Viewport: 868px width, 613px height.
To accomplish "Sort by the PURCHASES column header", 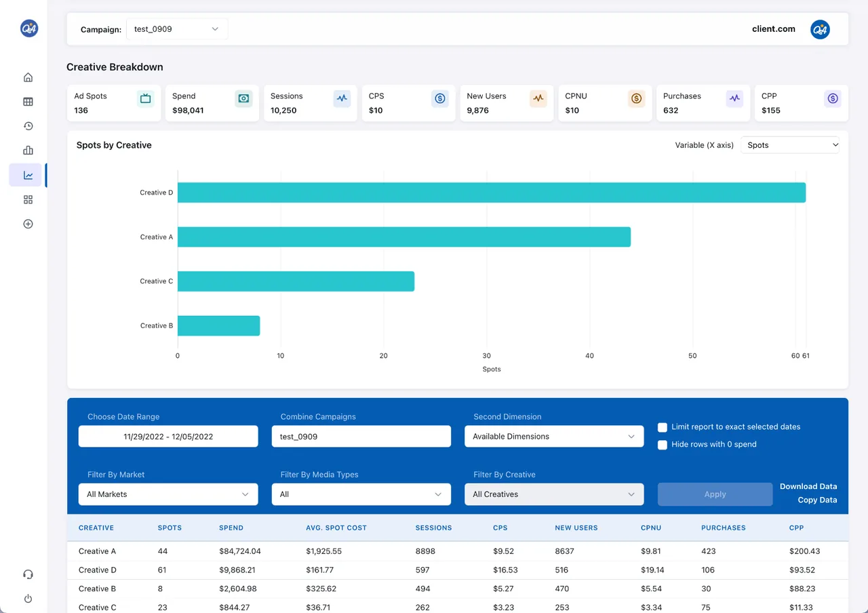I will click(x=724, y=528).
